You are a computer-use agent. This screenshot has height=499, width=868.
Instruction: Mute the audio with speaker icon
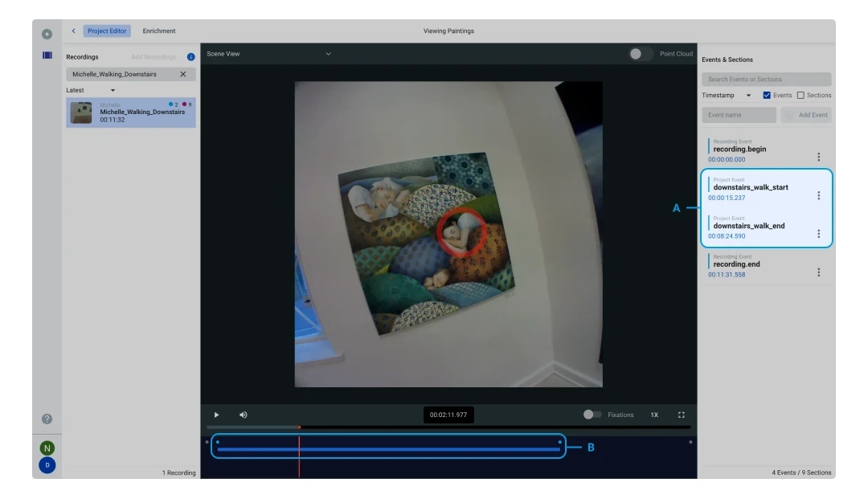[x=243, y=415]
